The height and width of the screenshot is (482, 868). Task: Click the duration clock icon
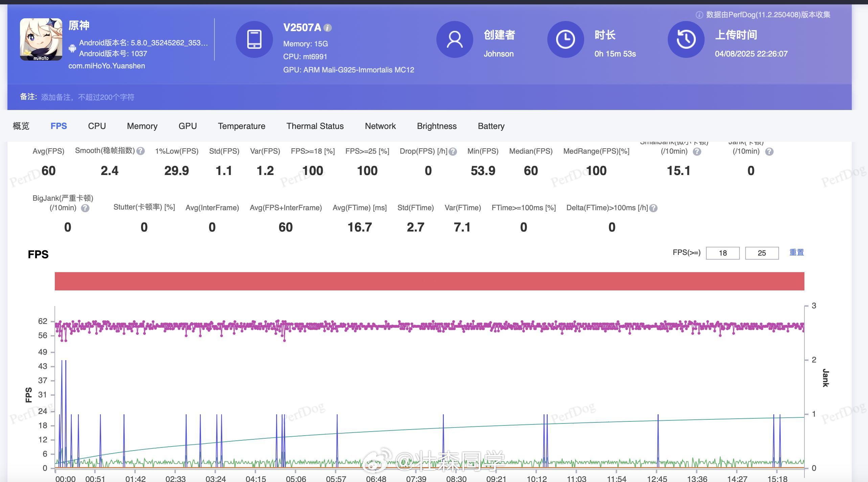click(566, 39)
